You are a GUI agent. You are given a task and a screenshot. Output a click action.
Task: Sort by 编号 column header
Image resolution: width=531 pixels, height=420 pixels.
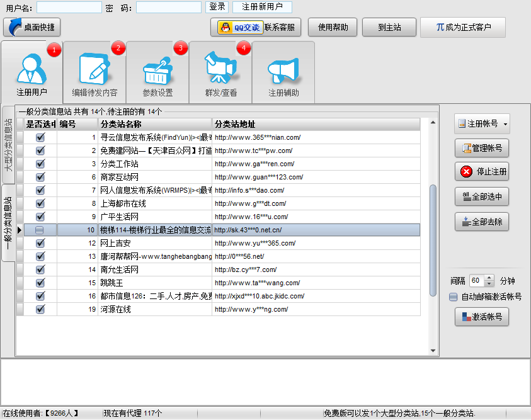(x=77, y=124)
